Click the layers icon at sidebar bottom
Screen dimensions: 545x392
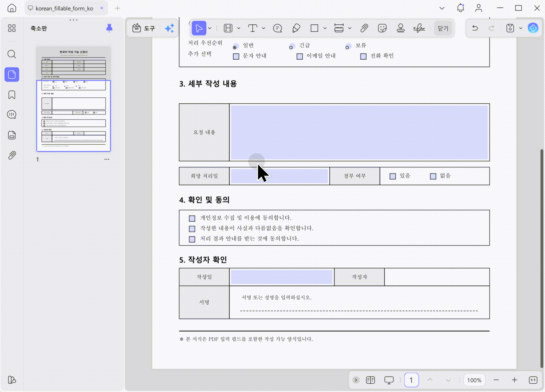coord(12,380)
